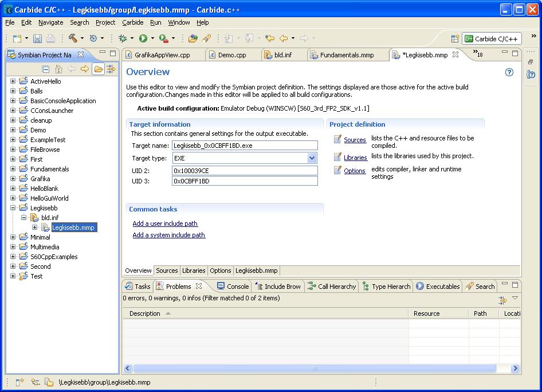Click the green Run button icon

point(143,38)
